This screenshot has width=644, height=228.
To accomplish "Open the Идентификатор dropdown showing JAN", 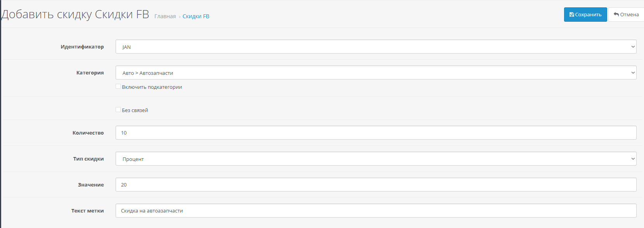I will 376,47.
